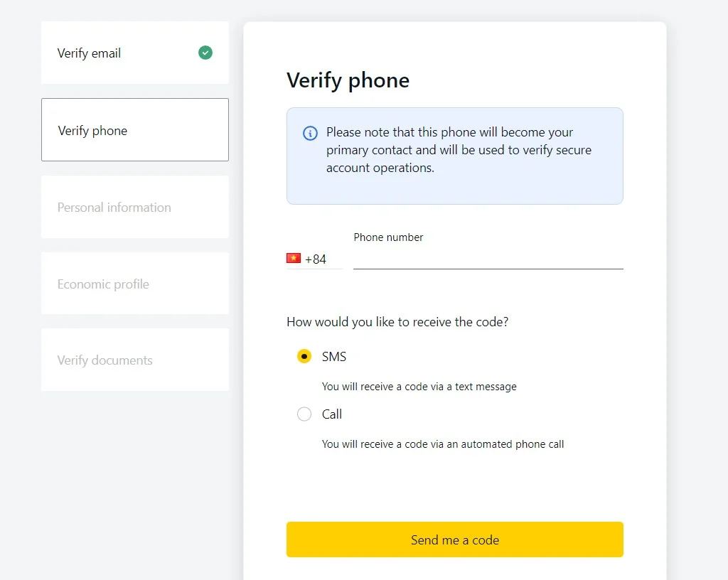Click the Call option label text
The image size is (728, 580).
332,414
